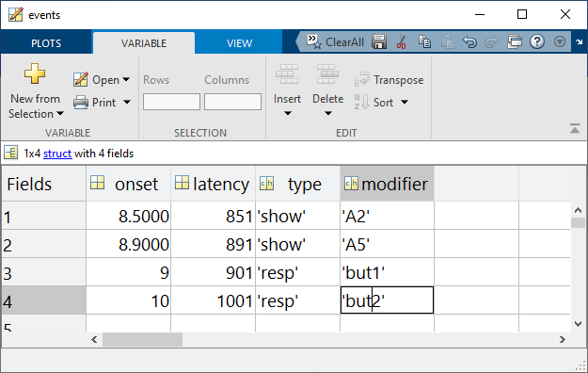
Task: Click the ClearAll shortcut button
Action: pyautogui.click(x=335, y=42)
